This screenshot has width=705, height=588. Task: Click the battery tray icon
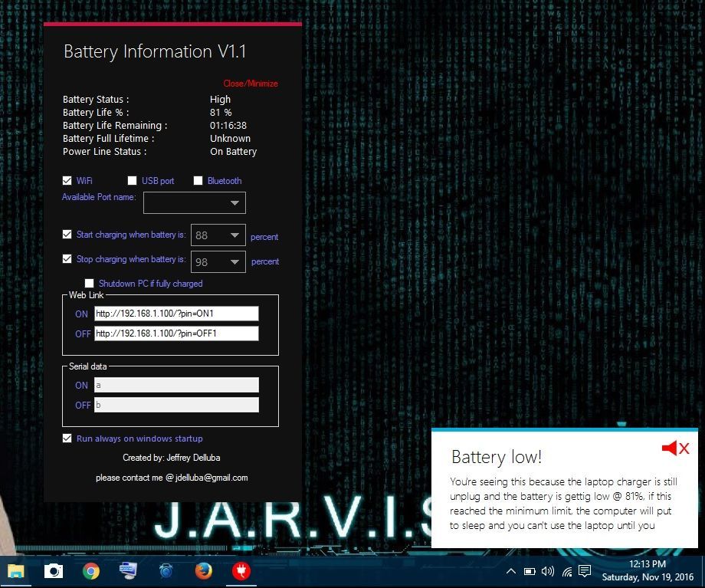530,571
